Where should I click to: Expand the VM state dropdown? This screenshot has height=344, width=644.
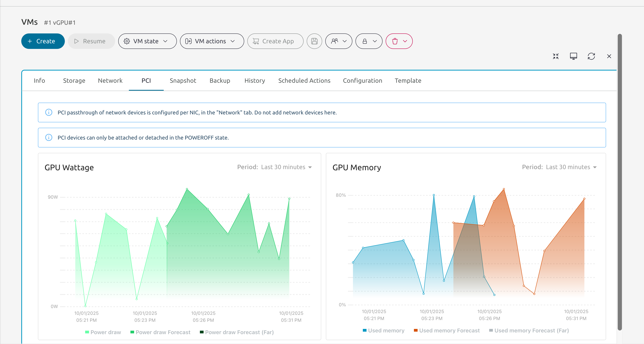pyautogui.click(x=147, y=41)
